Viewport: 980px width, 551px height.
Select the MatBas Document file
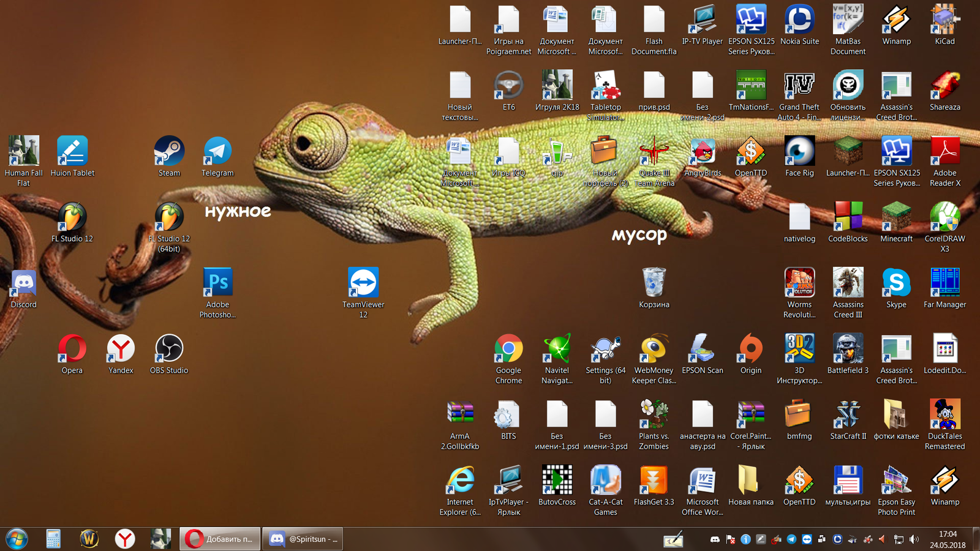[x=848, y=30]
